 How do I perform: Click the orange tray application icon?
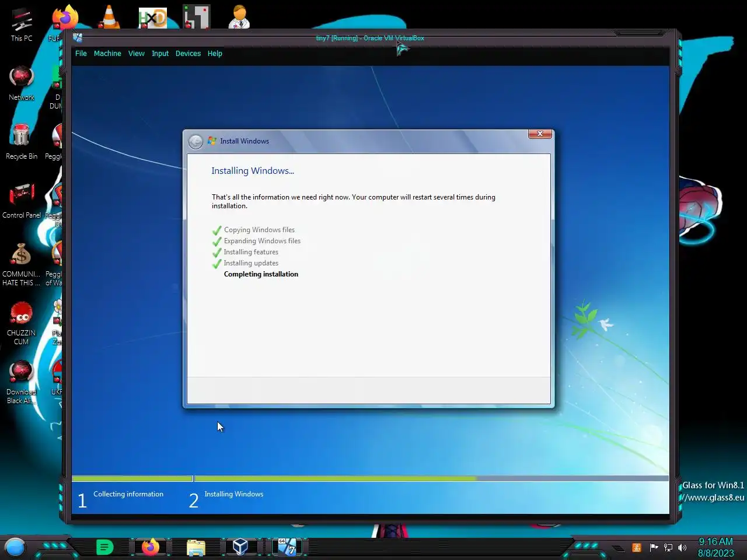637,548
